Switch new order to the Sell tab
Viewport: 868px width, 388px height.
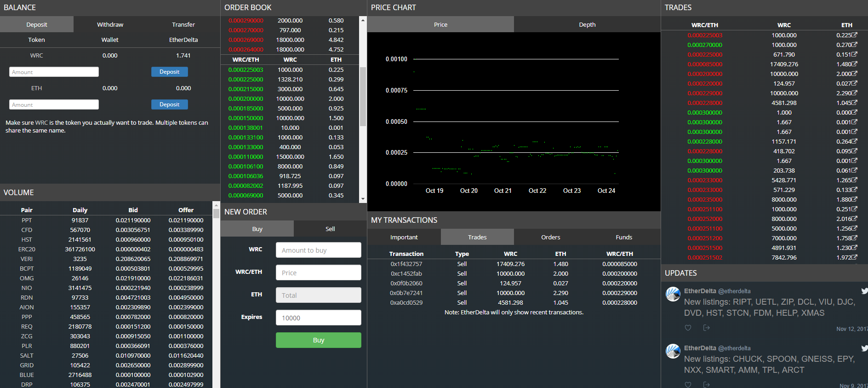click(x=330, y=229)
